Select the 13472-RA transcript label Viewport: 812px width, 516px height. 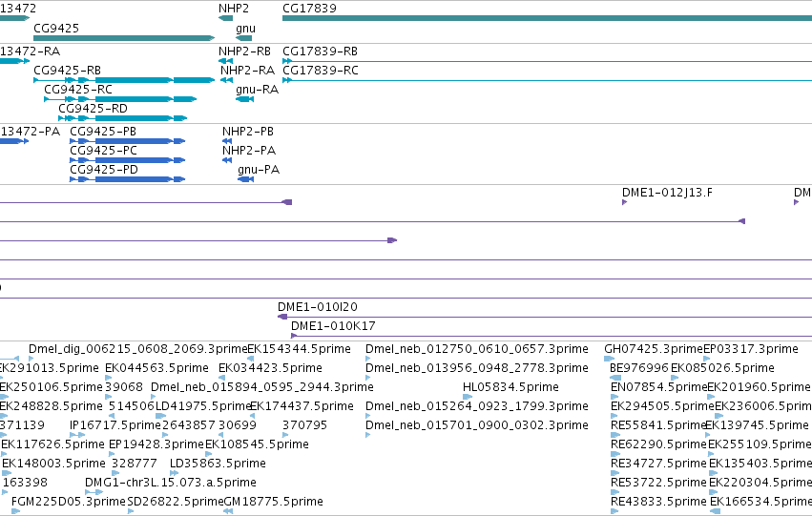click(30, 52)
